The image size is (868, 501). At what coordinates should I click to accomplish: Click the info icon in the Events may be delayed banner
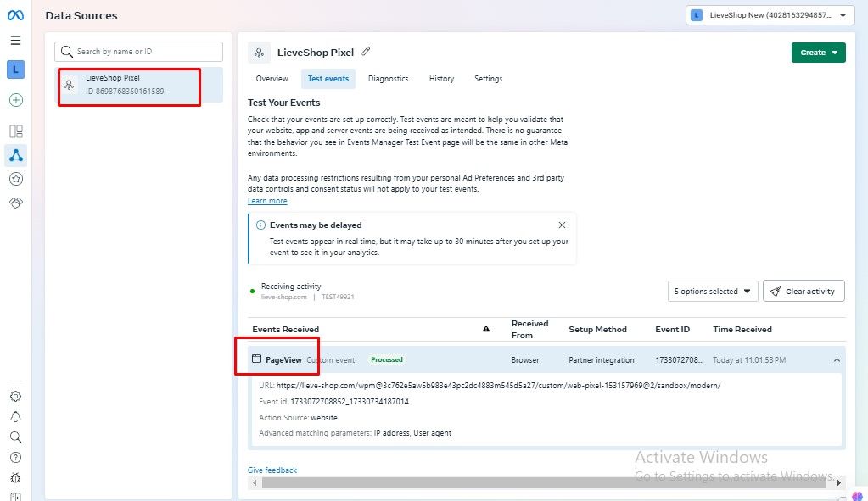(x=260, y=225)
